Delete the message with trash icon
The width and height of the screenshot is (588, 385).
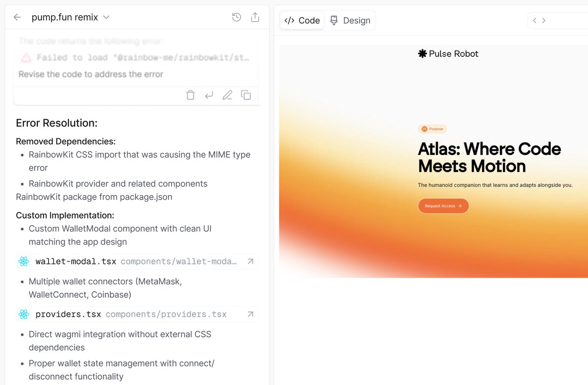point(191,95)
